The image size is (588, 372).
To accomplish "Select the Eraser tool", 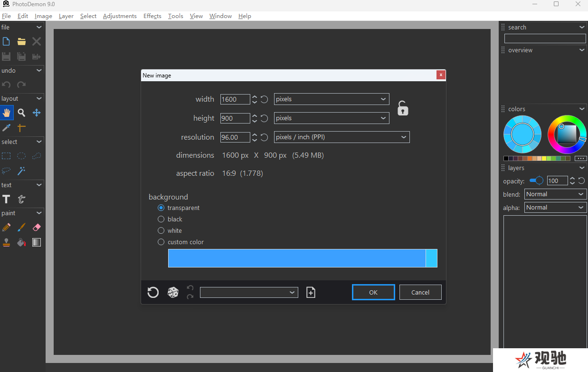I will [x=37, y=227].
